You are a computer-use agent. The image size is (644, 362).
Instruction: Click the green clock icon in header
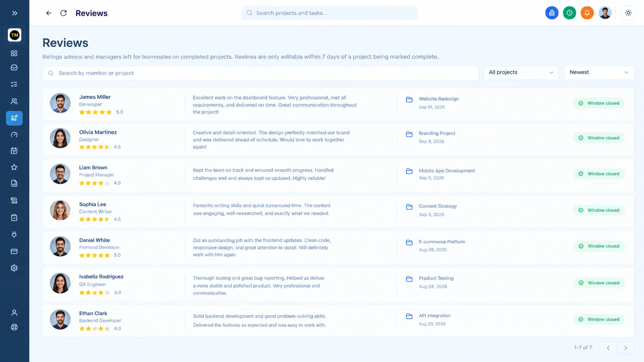[570, 13]
